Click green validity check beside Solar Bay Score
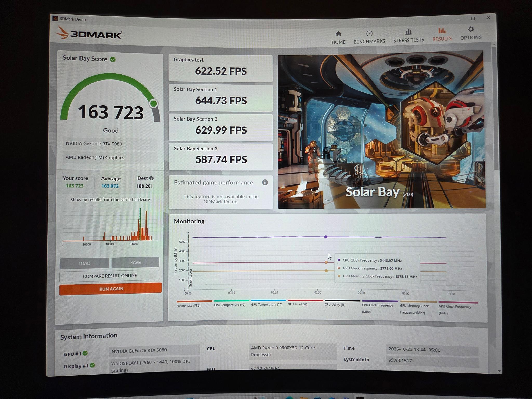532x399 pixels. pyautogui.click(x=113, y=59)
